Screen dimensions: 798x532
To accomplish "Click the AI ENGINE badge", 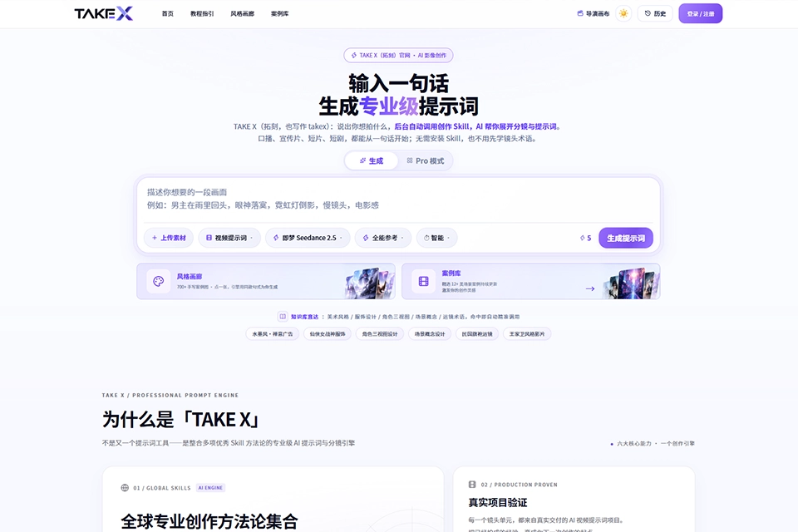I will (210, 488).
